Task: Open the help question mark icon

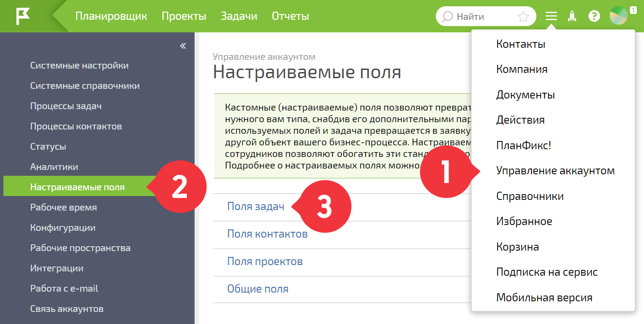Action: [x=594, y=16]
